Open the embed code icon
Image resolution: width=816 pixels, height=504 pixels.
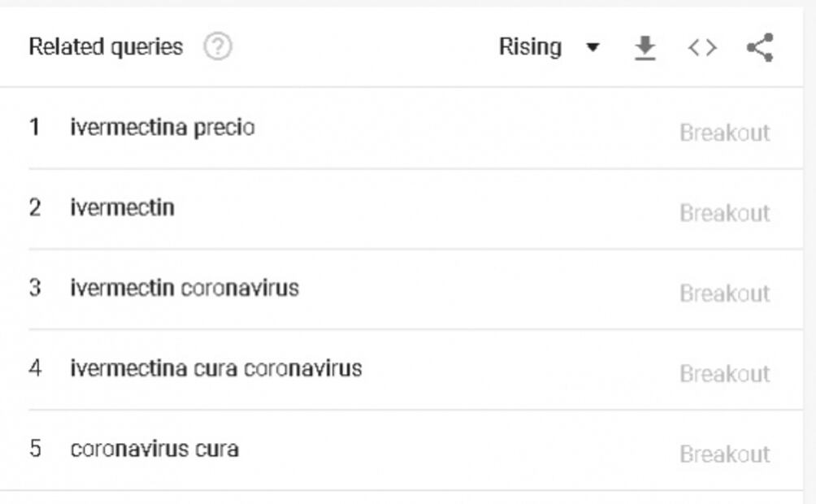click(x=702, y=48)
